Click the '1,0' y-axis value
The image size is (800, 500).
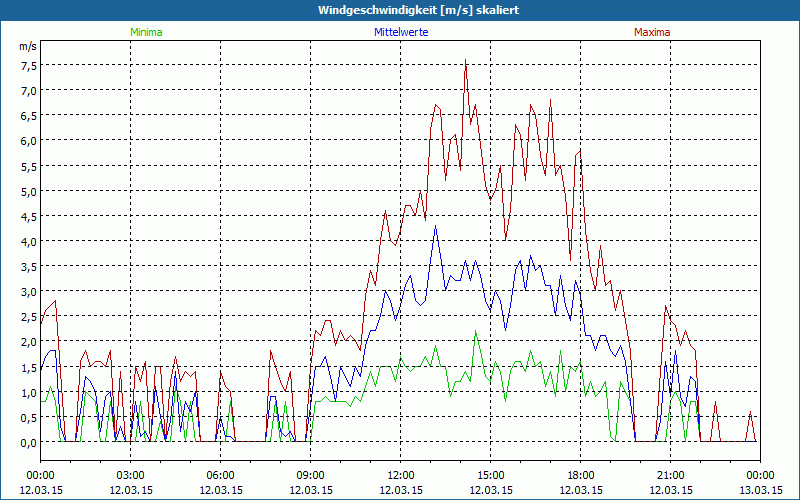pyautogui.click(x=29, y=393)
